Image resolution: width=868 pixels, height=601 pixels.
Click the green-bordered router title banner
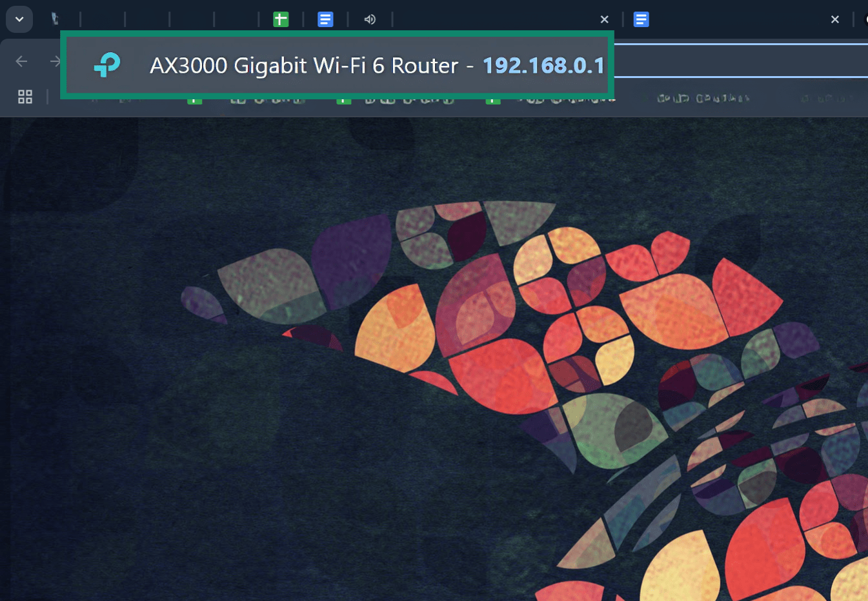pos(337,65)
